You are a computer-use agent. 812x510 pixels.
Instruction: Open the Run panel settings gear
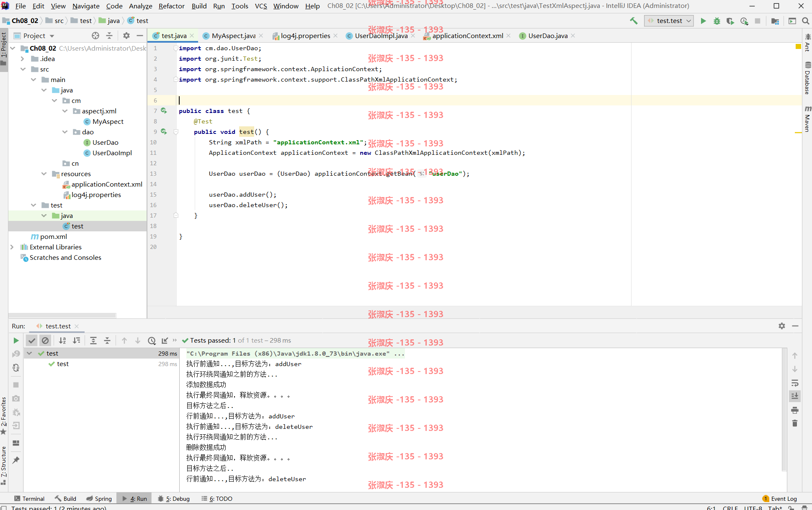[782, 326]
